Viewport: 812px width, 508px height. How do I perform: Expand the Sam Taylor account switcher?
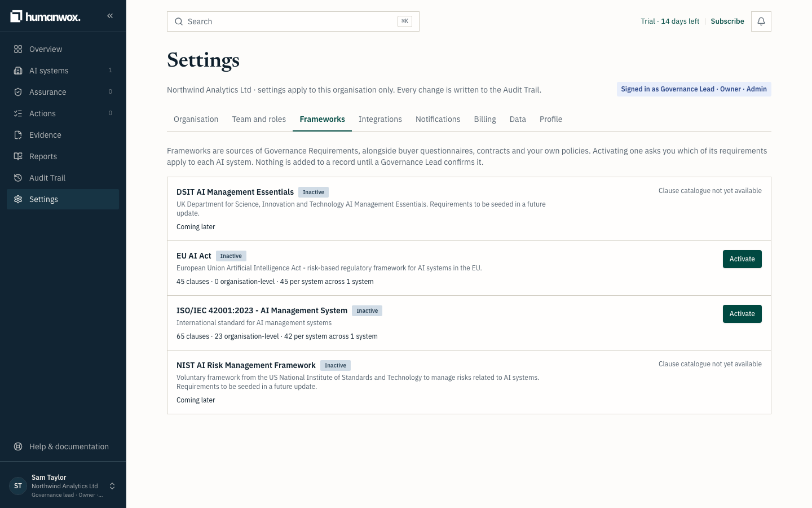tap(112, 486)
